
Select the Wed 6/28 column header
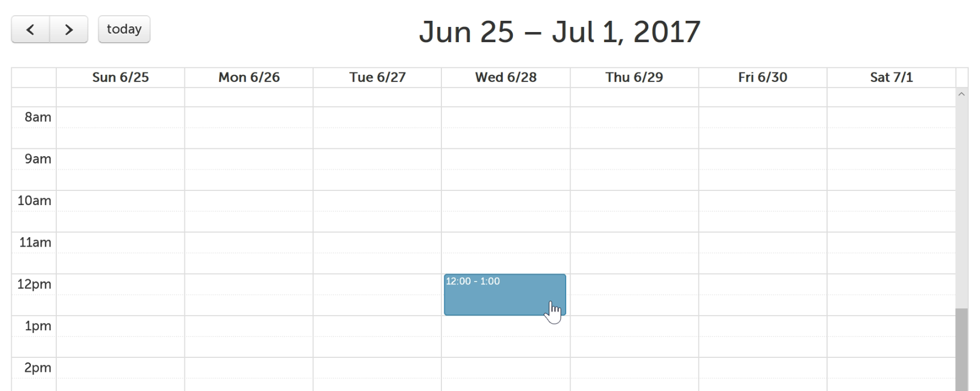coord(505,78)
